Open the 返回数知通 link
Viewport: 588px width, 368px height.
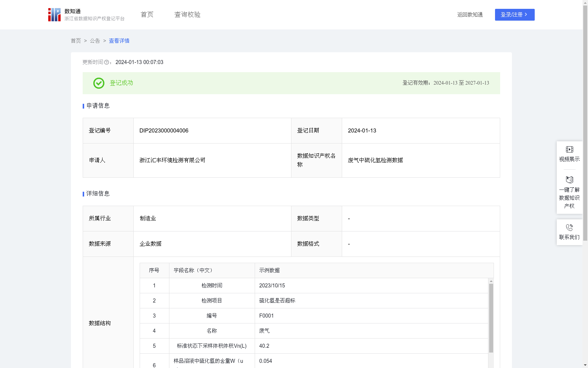coord(470,14)
